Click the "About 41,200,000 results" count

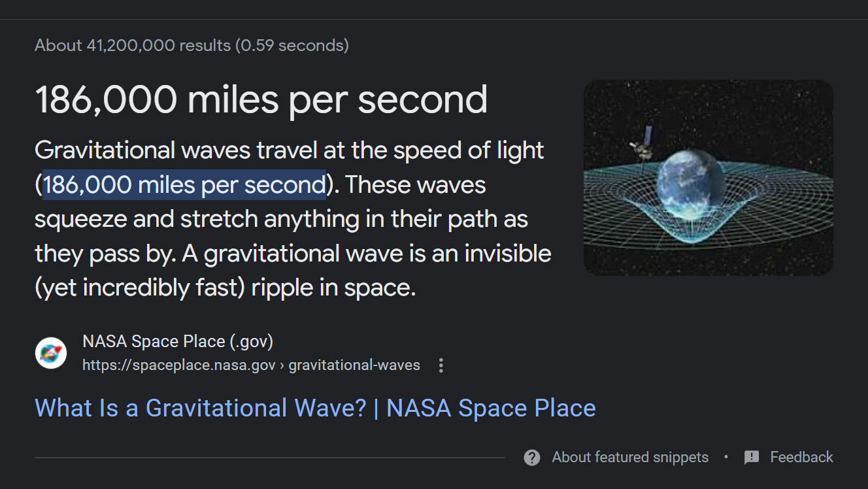click(133, 46)
